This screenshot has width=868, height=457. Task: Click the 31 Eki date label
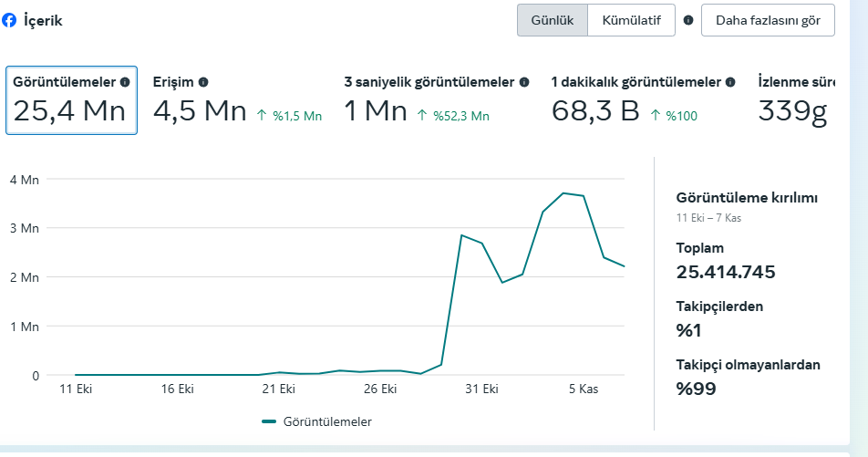pyautogui.click(x=482, y=389)
